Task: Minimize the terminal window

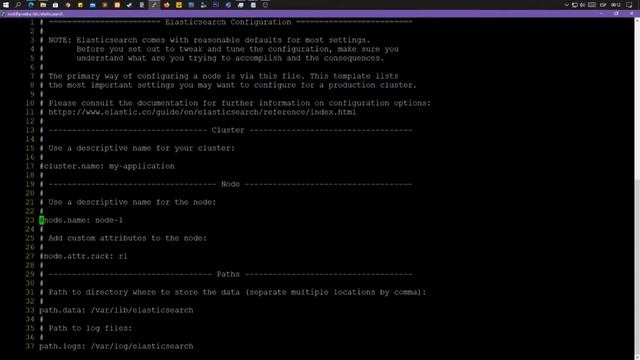Action: click(x=601, y=13)
